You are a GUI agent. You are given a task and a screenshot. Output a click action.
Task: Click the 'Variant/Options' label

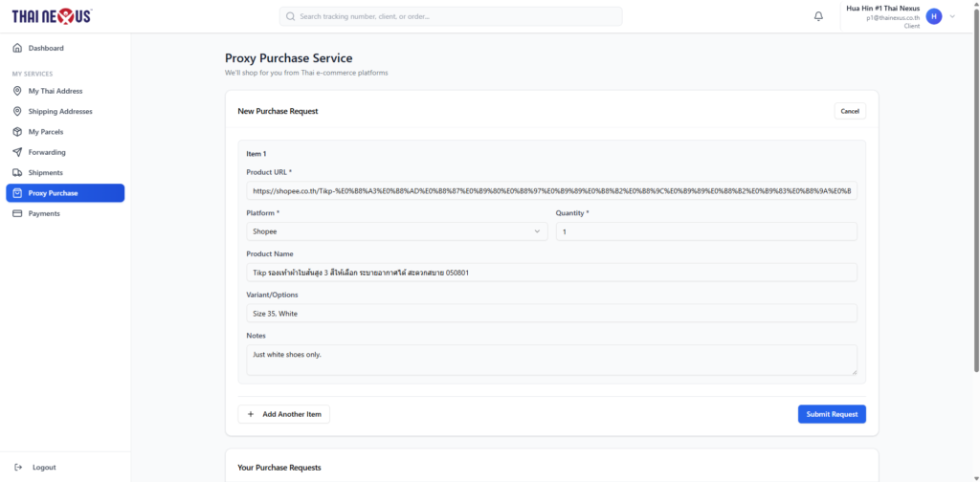270,295
